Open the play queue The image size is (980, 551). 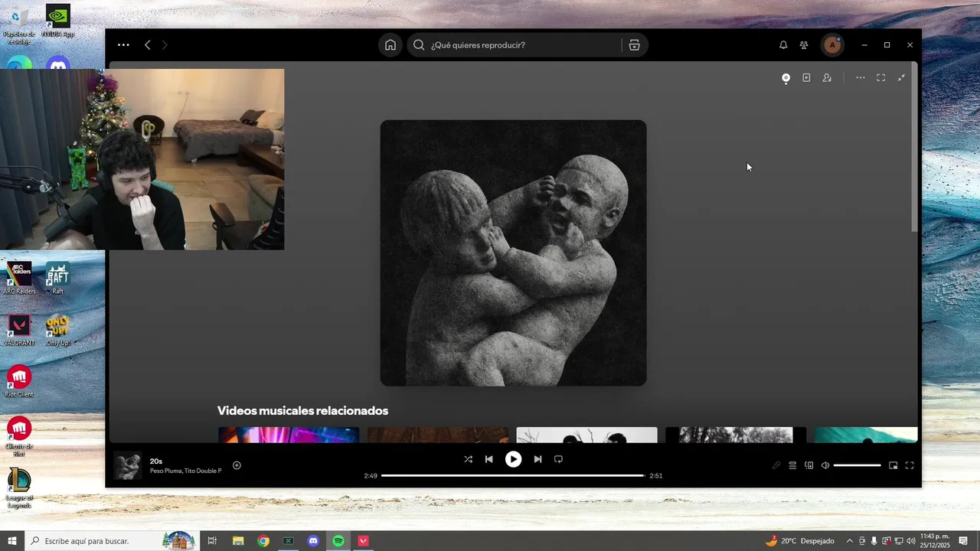(x=792, y=465)
